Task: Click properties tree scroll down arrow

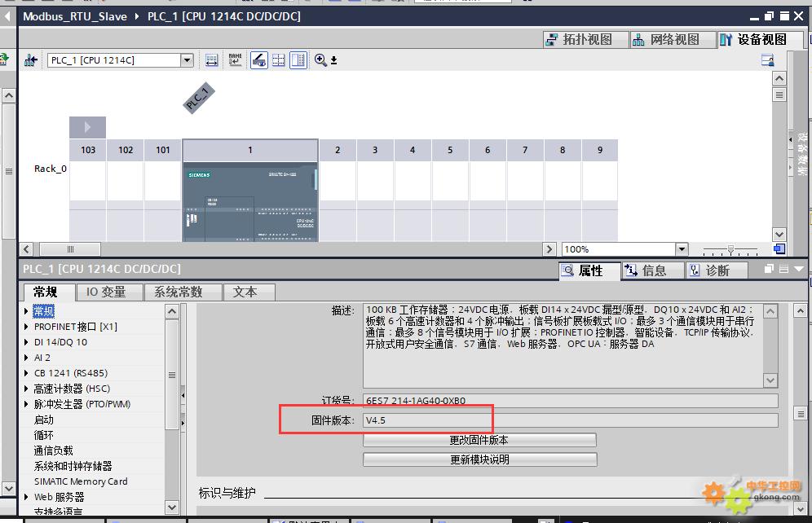Action: pos(172,508)
